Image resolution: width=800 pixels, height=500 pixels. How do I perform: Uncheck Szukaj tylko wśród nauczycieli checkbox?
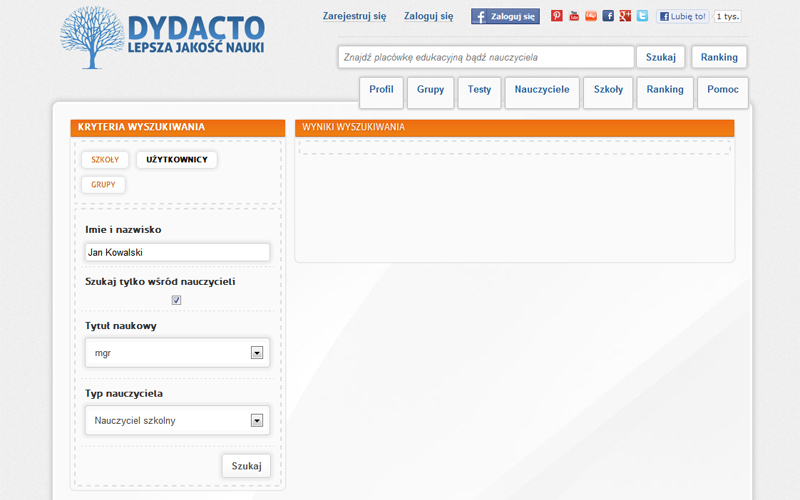[x=176, y=300]
